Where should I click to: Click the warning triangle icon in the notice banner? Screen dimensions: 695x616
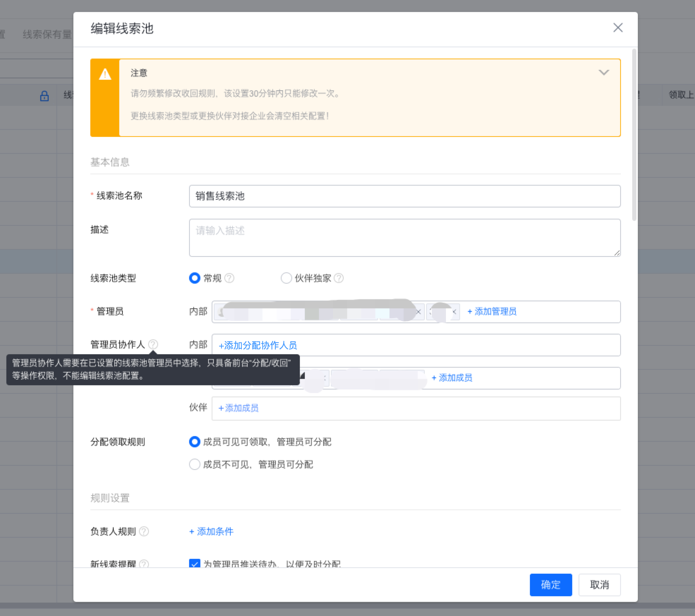105,75
